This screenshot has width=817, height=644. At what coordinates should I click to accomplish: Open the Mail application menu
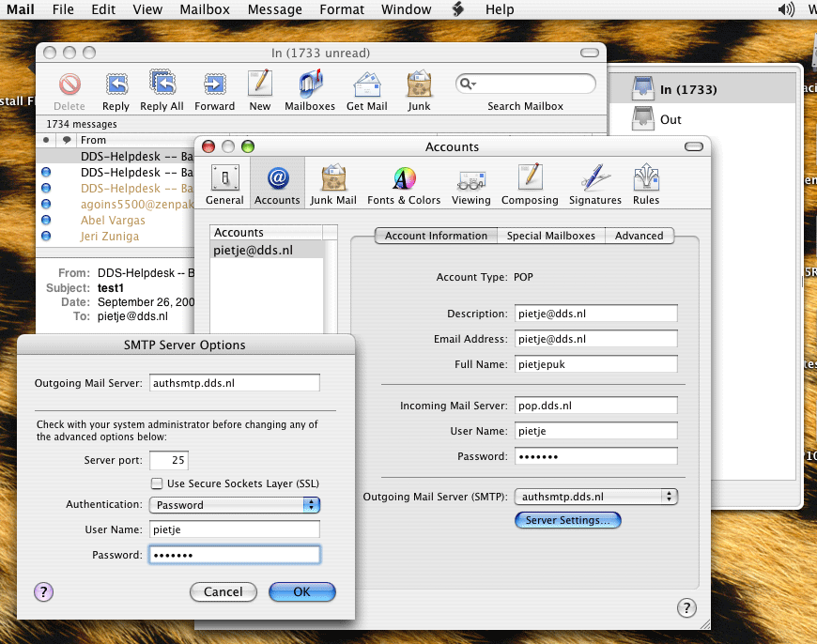point(21,9)
